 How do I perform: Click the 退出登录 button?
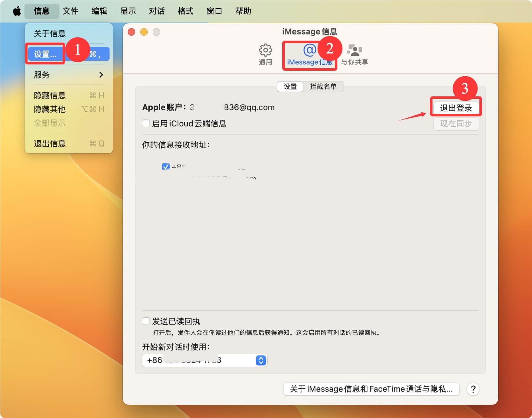pos(456,107)
